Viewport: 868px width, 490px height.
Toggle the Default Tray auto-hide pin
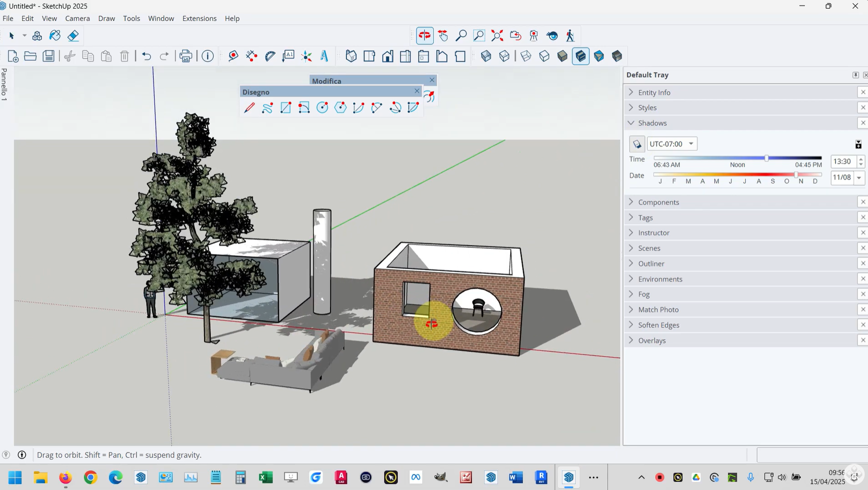click(x=855, y=75)
